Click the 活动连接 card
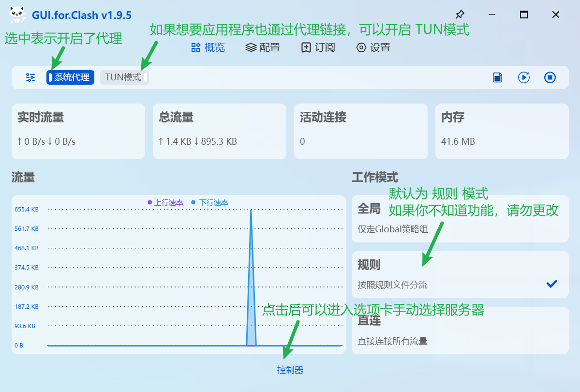This screenshot has height=392, width=580. click(x=360, y=131)
